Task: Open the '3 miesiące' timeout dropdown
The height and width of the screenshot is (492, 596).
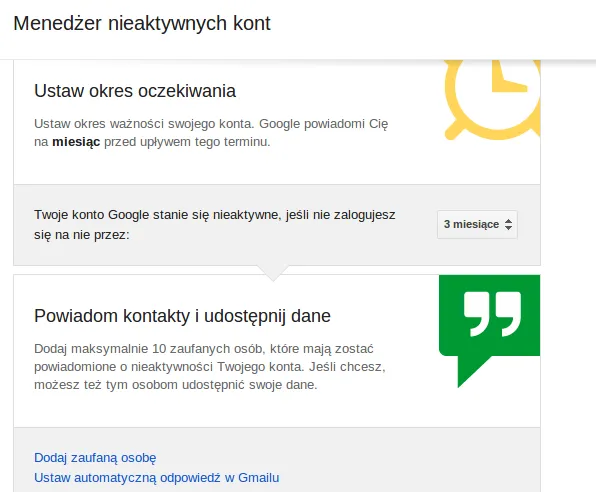Action: [x=477, y=224]
